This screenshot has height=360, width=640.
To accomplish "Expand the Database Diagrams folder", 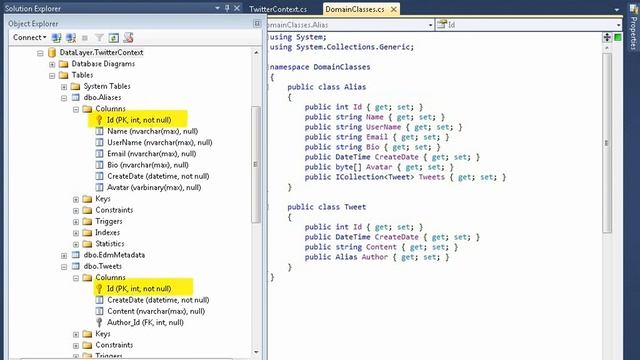I will 52,64.
